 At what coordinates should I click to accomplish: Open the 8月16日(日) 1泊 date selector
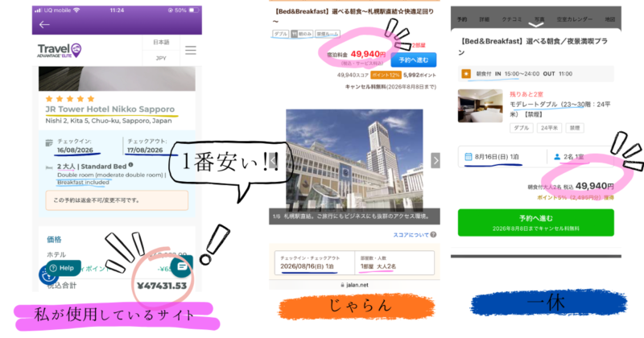point(502,156)
